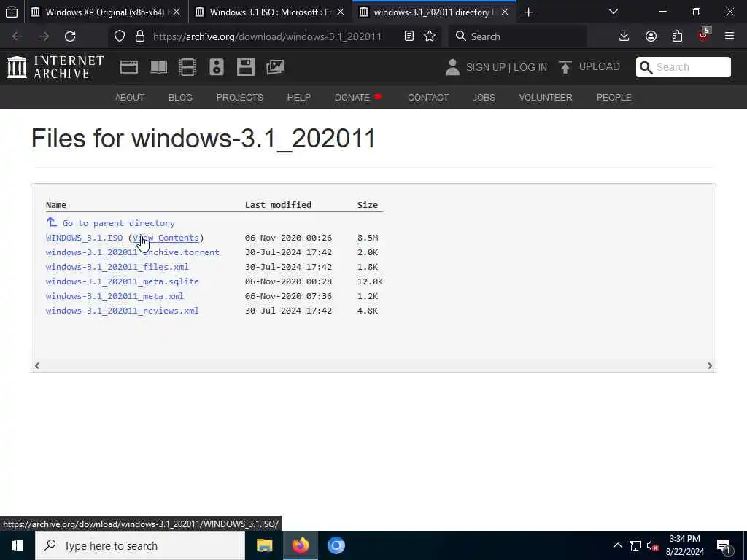747x560 pixels.
Task: Click View Contents link for ISO
Action: pos(166,238)
